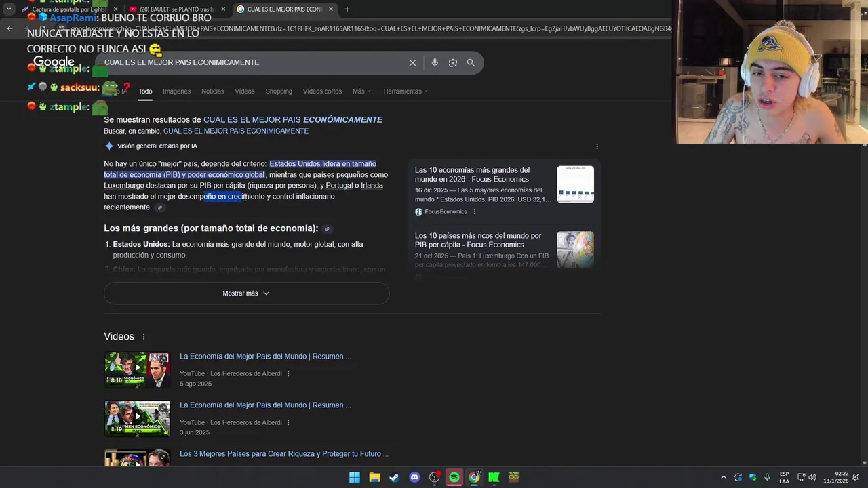
Task: Click the microphone icon in system tray
Action: pyautogui.click(x=767, y=477)
